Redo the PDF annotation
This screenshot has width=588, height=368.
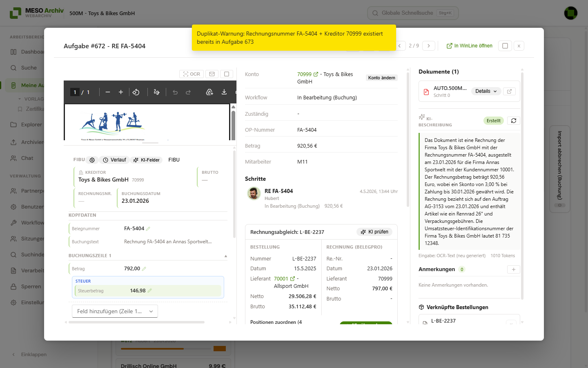[188, 92]
